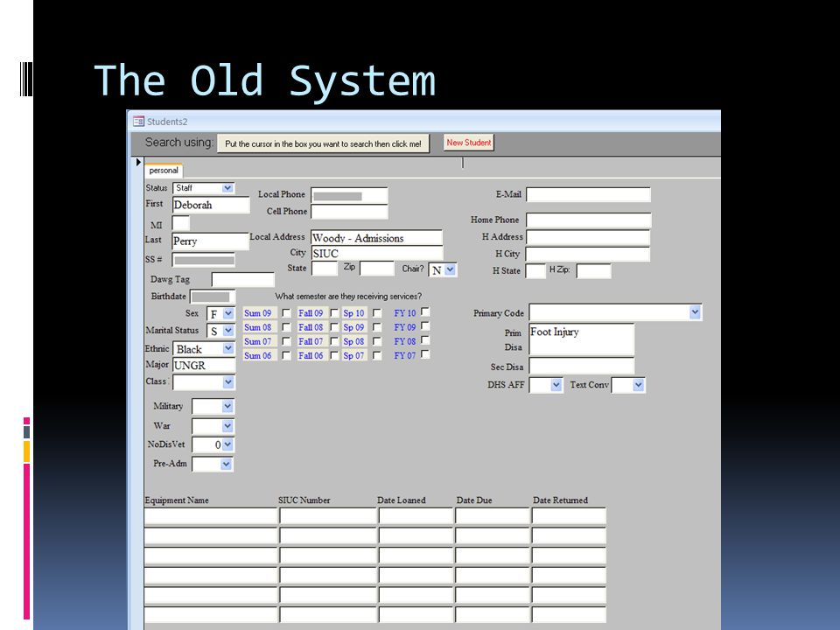Viewport: 840px width, 630px height.
Task: Open the Sex dropdown
Action: (228, 313)
